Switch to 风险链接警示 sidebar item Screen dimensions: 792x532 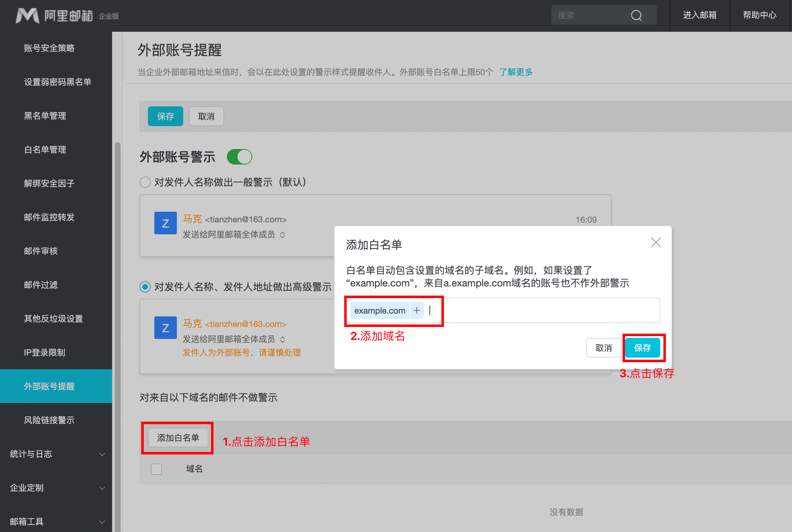click(49, 420)
